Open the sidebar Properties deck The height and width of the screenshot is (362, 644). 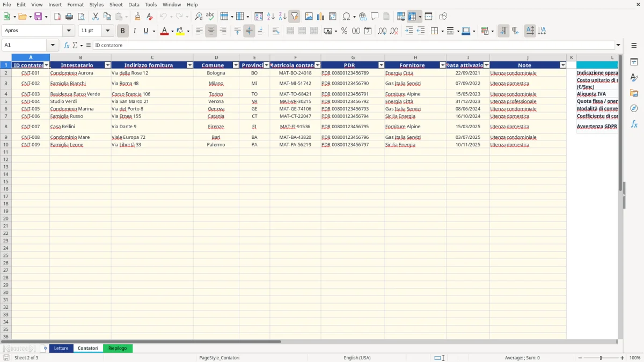tap(634, 62)
